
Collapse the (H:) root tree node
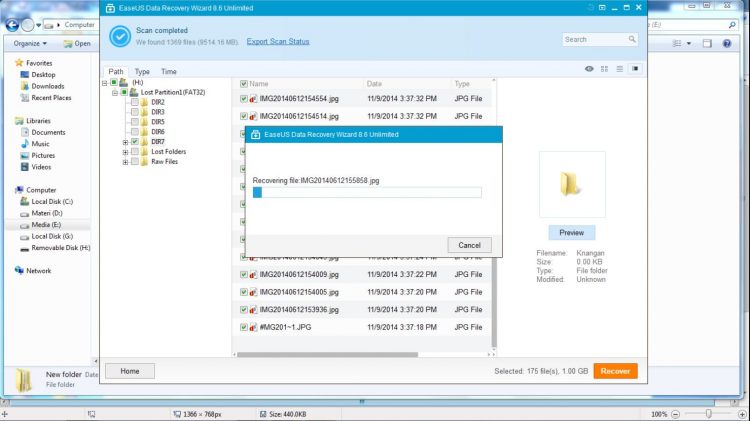105,83
